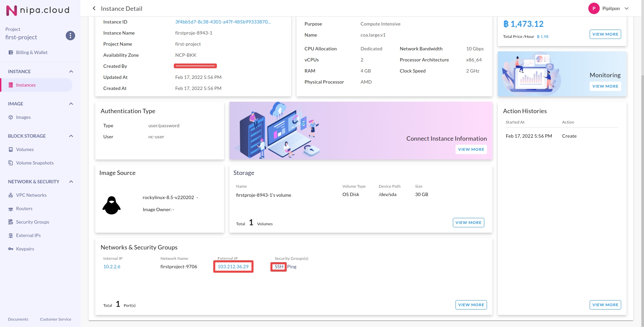This screenshot has width=644, height=327.
Task: Click the Volume Snapshots icon in sidebar
Action: click(11, 163)
